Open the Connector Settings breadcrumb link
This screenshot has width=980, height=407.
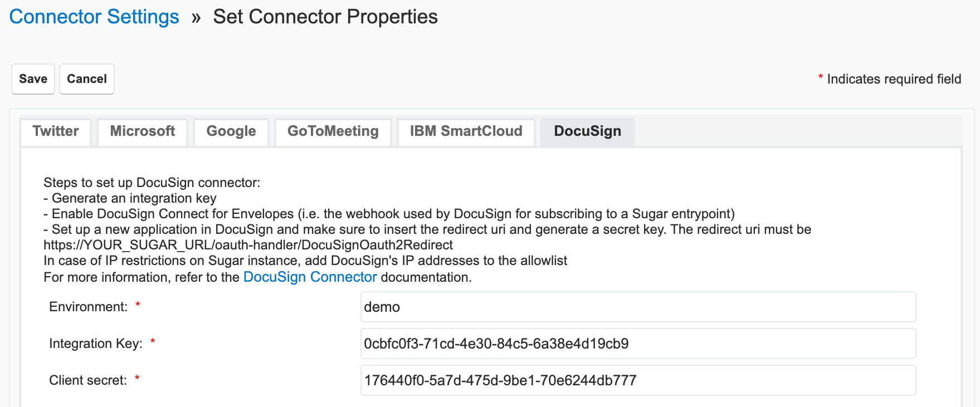click(94, 17)
